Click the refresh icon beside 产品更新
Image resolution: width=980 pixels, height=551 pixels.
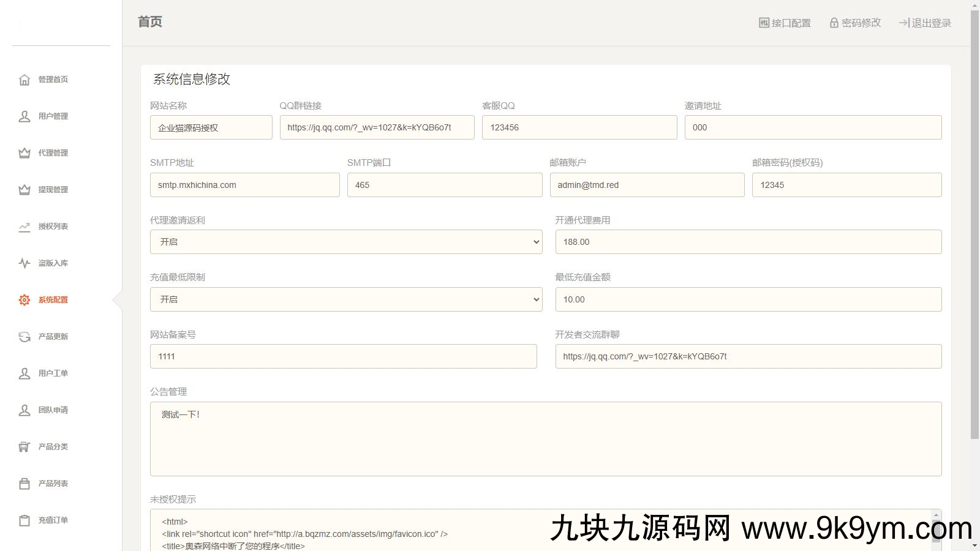click(x=24, y=337)
